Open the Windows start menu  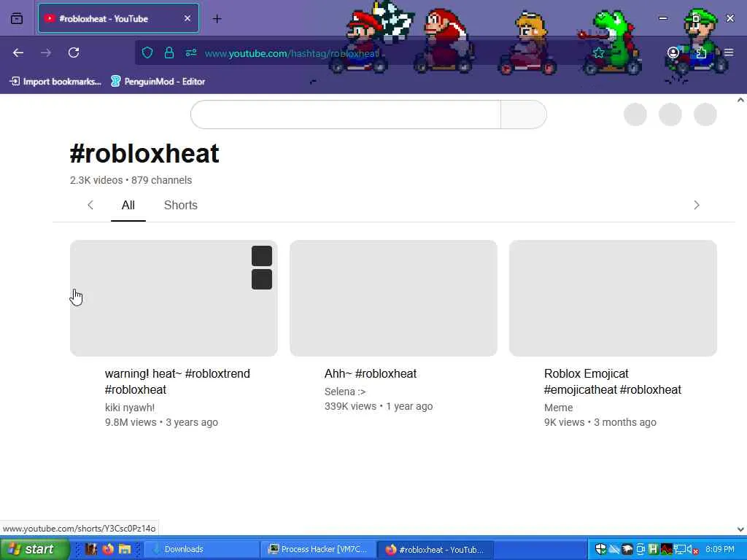tap(34, 549)
